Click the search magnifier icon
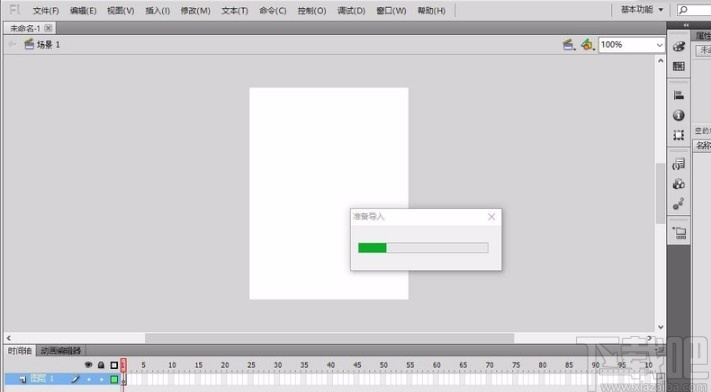Screen dimensions: 711x392 click(x=683, y=10)
